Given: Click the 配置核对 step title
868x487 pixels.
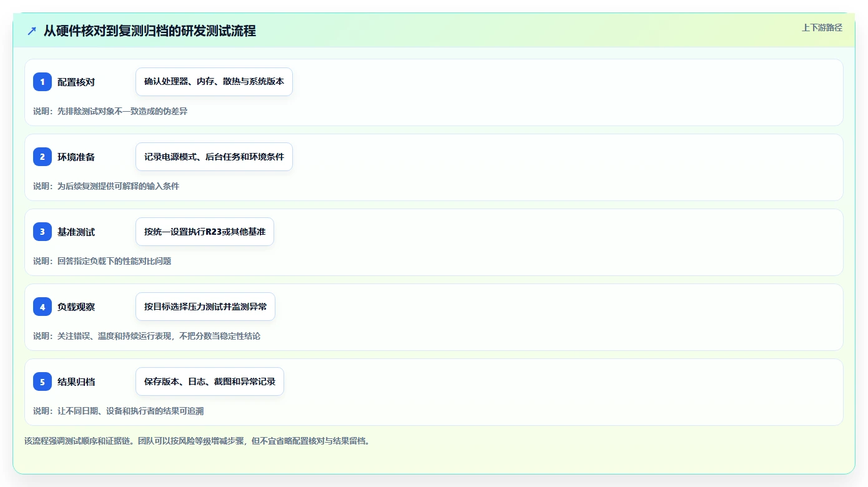Looking at the screenshot, I should coord(76,82).
